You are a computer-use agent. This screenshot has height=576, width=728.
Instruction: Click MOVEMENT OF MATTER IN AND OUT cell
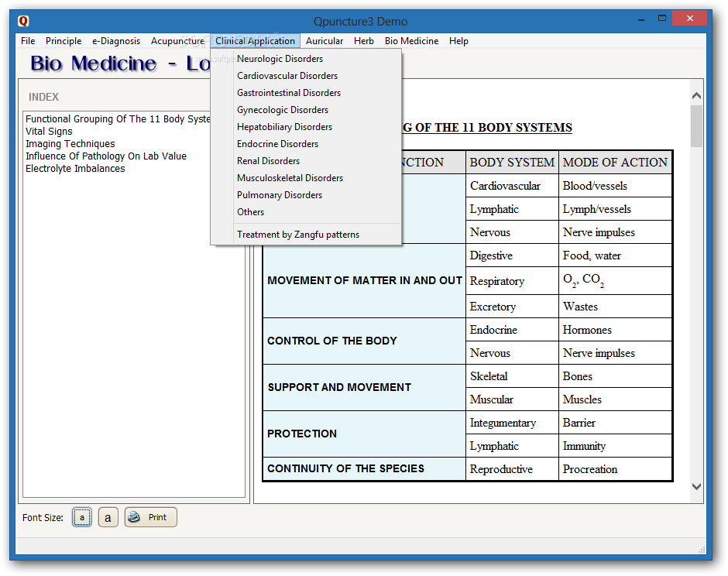coord(365,281)
